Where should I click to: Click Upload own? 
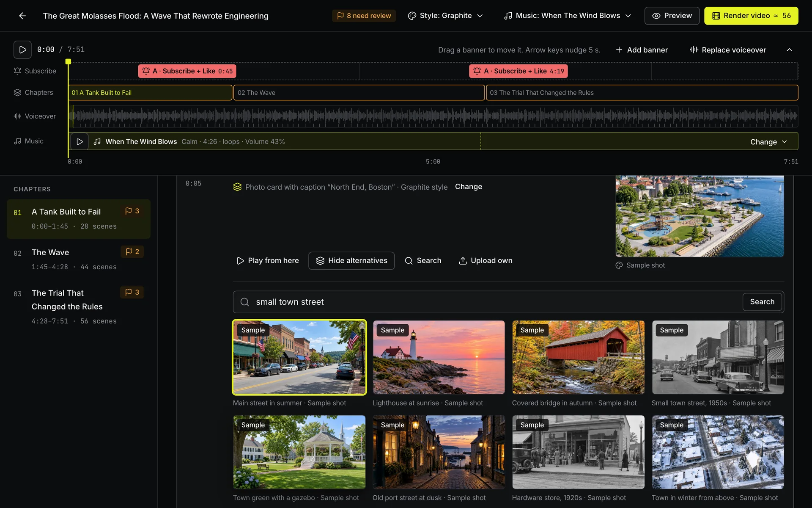pos(486,261)
